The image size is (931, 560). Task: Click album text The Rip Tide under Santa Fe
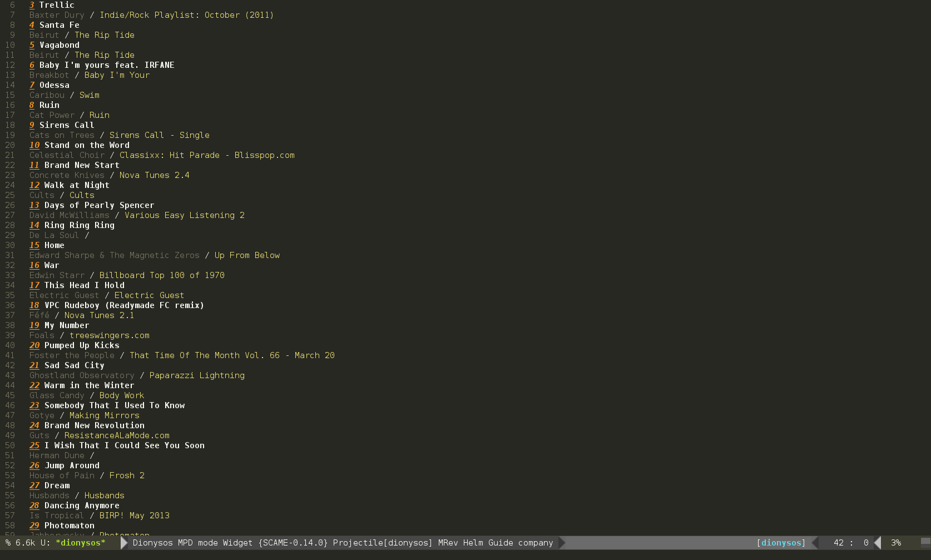105,35
